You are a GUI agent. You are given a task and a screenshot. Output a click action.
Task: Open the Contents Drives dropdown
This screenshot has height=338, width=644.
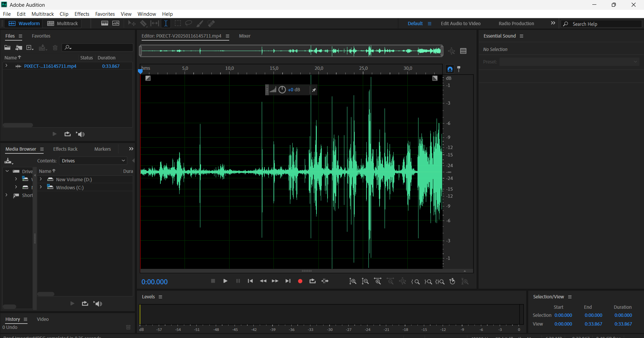coord(93,160)
